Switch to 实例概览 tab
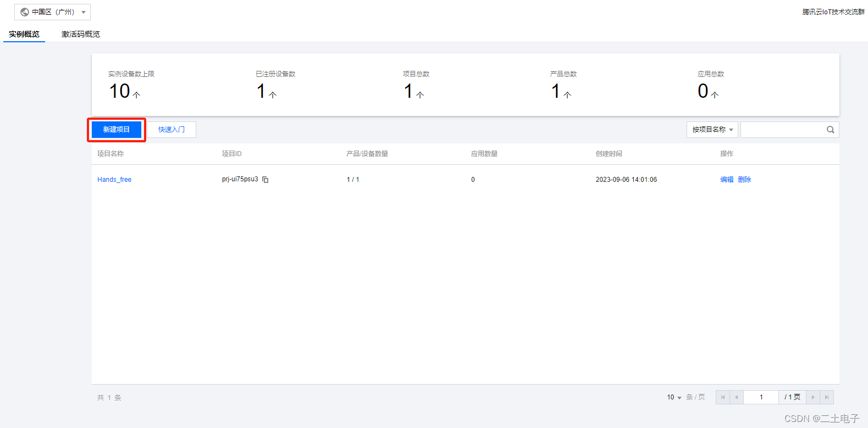This screenshot has width=868, height=428. click(x=24, y=34)
